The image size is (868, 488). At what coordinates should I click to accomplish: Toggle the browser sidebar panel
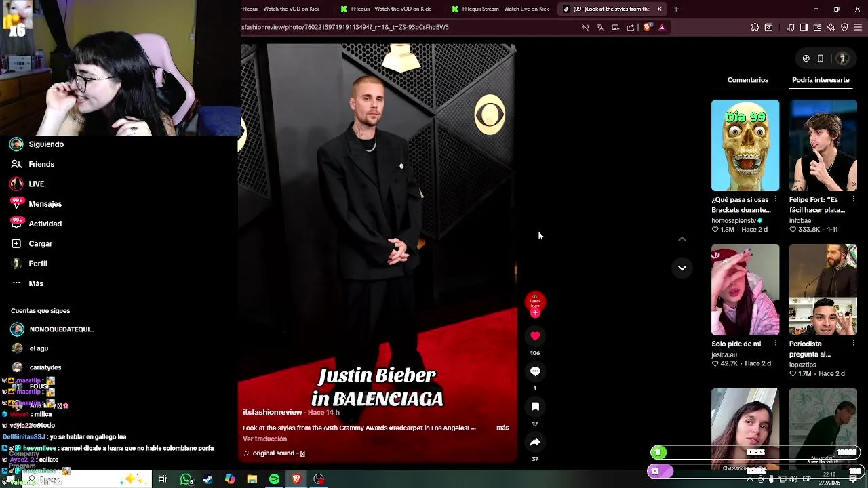click(x=804, y=27)
